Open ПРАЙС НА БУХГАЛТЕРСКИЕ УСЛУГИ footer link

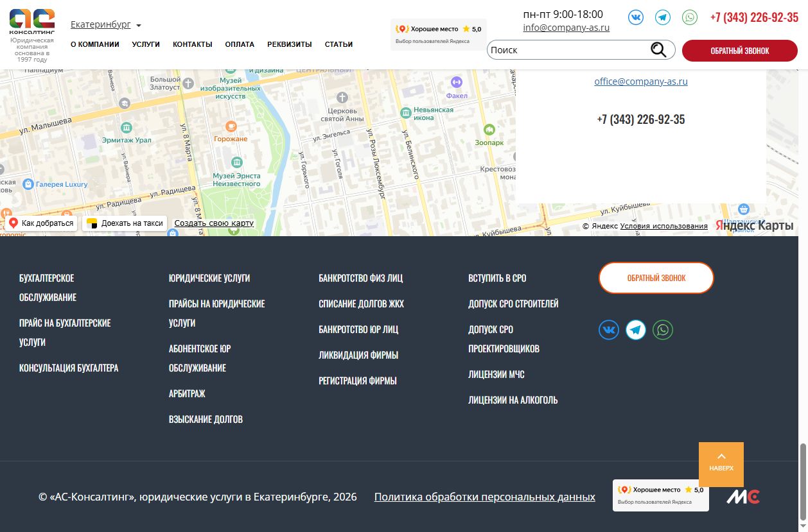coord(65,332)
